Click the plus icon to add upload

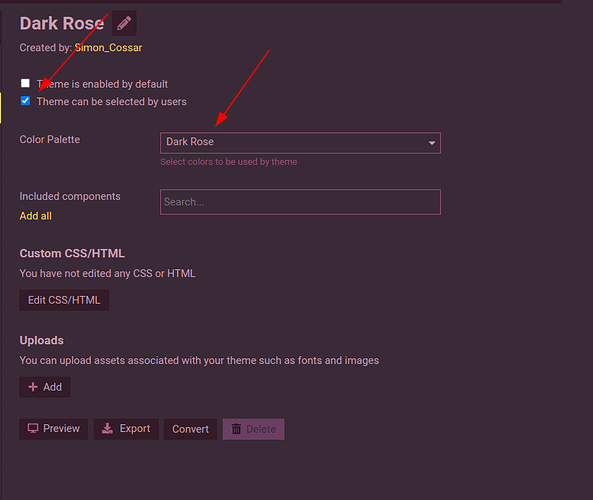33,387
